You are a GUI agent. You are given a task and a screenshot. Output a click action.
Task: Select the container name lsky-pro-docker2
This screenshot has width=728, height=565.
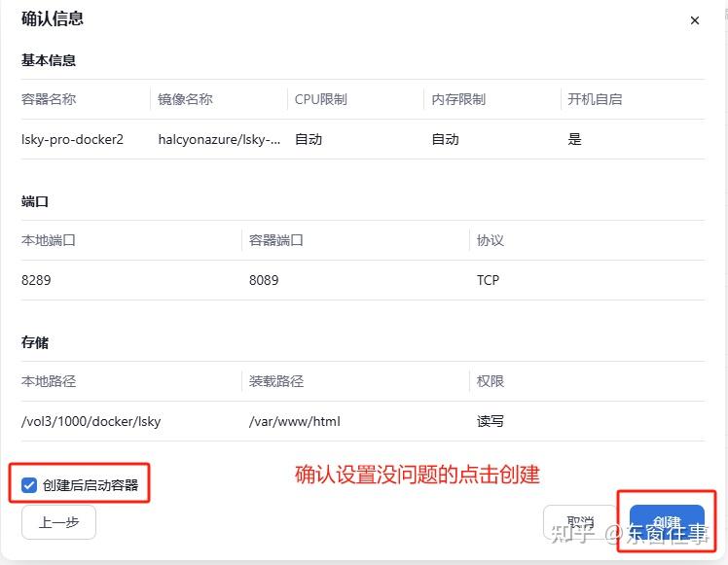[x=72, y=139]
